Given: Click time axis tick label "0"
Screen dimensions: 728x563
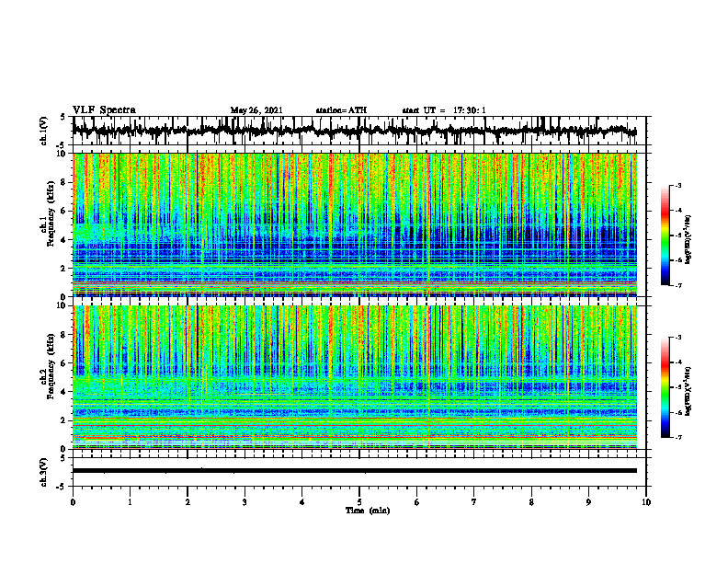Looking at the screenshot, I should [73, 502].
